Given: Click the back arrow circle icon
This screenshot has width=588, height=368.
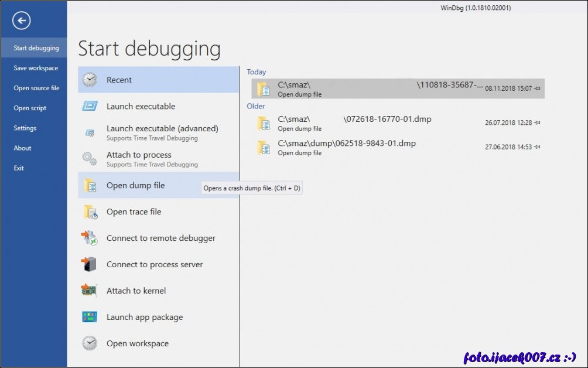Looking at the screenshot, I should pyautogui.click(x=22, y=22).
